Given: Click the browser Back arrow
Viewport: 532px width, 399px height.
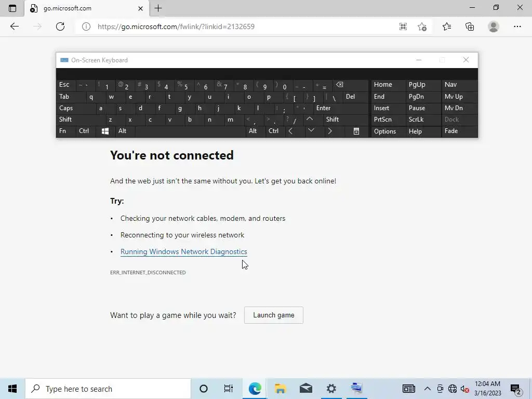Looking at the screenshot, I should [x=14, y=26].
